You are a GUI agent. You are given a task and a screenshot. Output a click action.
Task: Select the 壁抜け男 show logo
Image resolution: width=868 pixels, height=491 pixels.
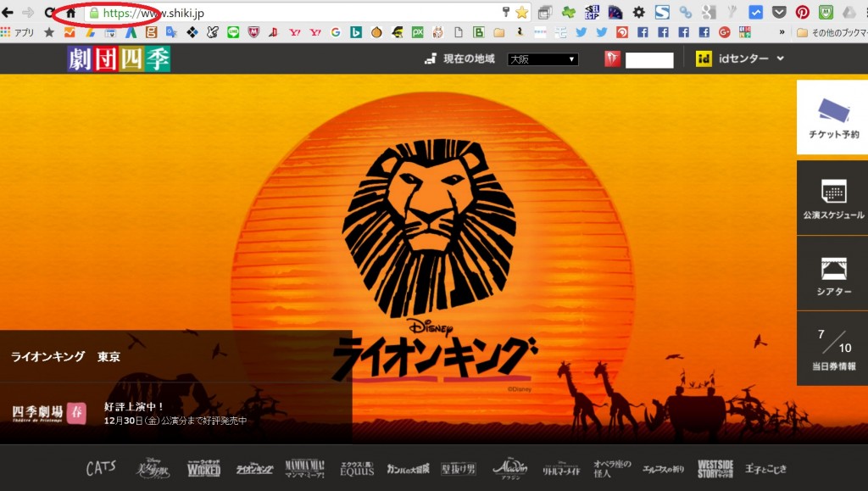(x=459, y=469)
